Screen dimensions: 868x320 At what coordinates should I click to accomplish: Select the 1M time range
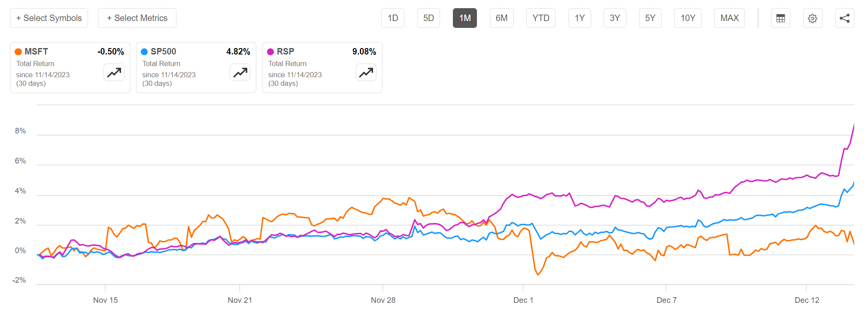[x=465, y=18]
